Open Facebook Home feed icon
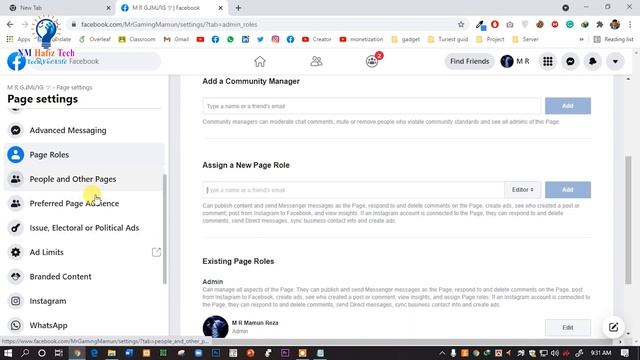Viewport: 640px width, 360px height. (260, 61)
